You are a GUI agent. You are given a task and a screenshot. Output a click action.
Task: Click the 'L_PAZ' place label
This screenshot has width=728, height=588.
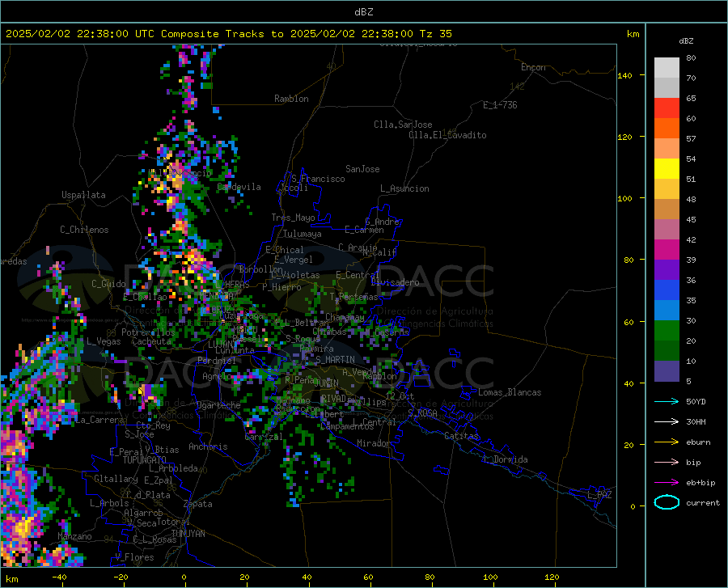click(599, 495)
